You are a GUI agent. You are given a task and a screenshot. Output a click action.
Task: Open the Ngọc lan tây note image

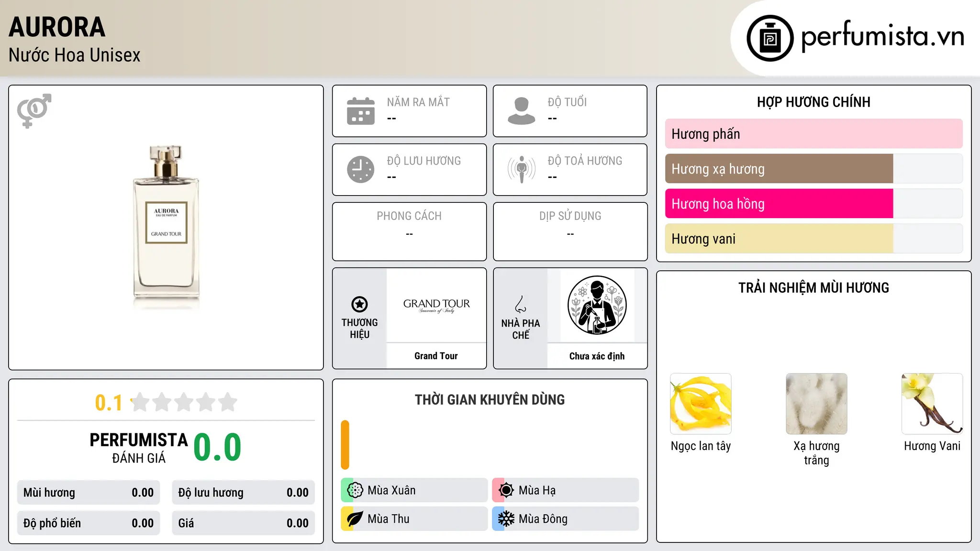point(701,404)
